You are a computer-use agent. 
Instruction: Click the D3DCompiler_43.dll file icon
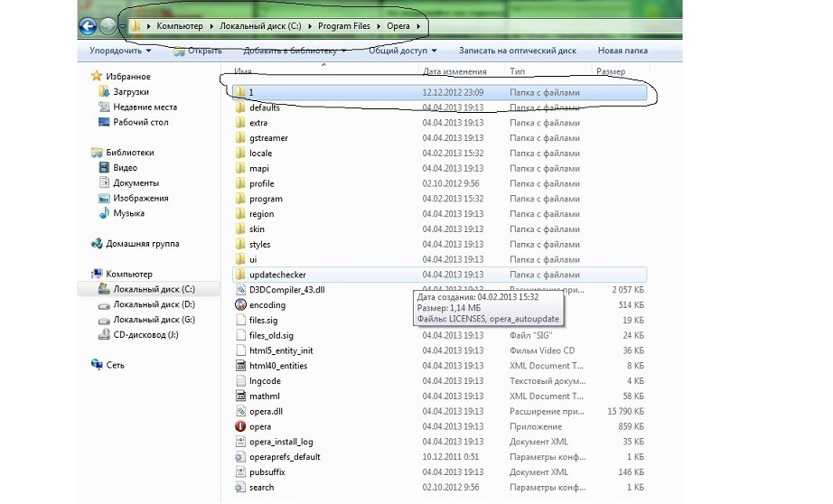[240, 289]
